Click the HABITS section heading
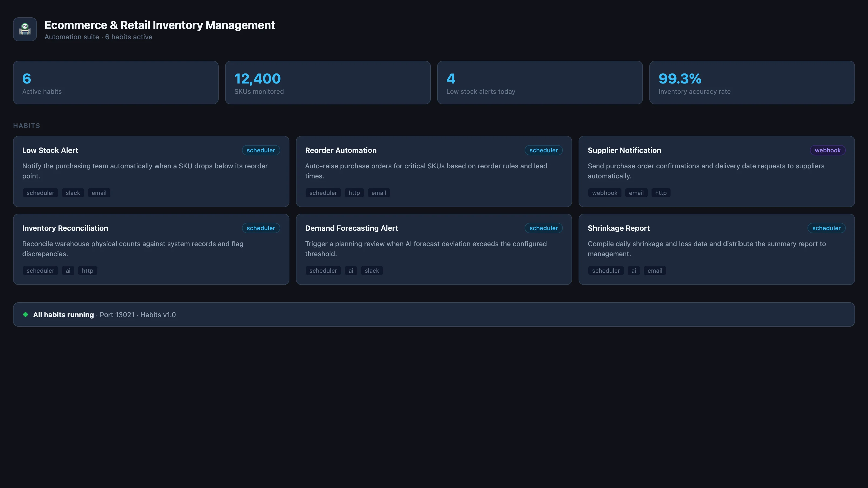 tap(27, 126)
